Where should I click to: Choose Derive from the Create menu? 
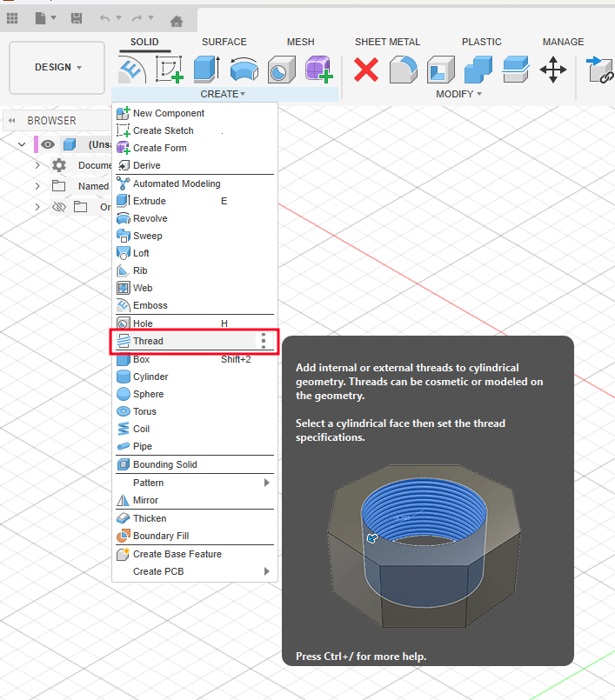tap(195, 165)
